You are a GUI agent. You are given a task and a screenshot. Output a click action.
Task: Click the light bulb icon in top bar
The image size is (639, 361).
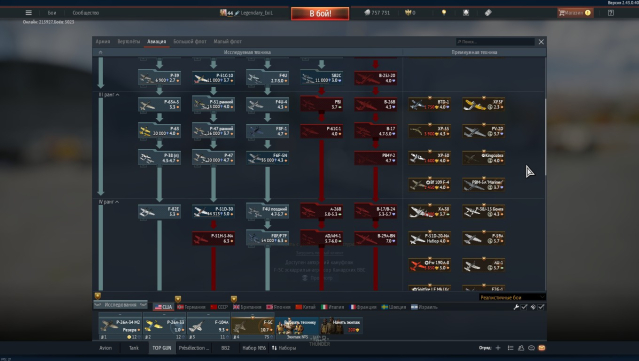(444, 13)
